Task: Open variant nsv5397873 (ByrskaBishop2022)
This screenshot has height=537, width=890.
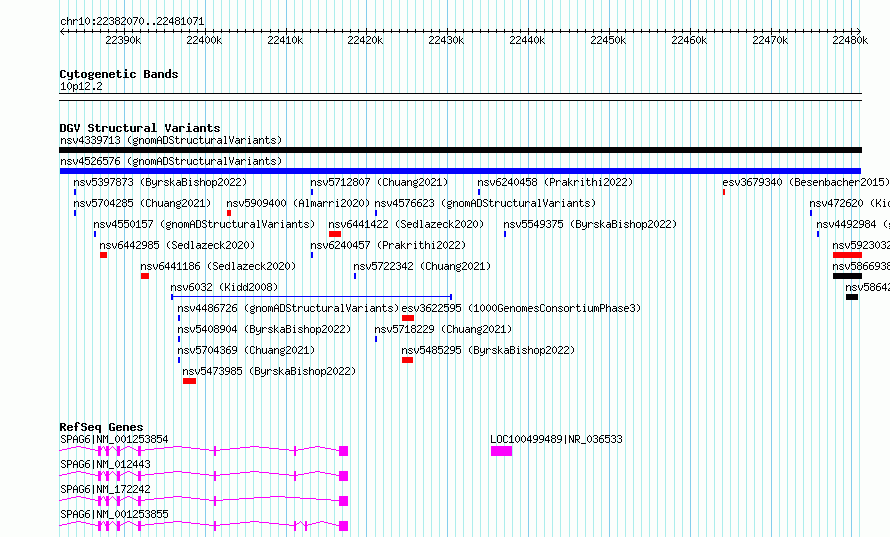Action: pyautogui.click(x=160, y=182)
